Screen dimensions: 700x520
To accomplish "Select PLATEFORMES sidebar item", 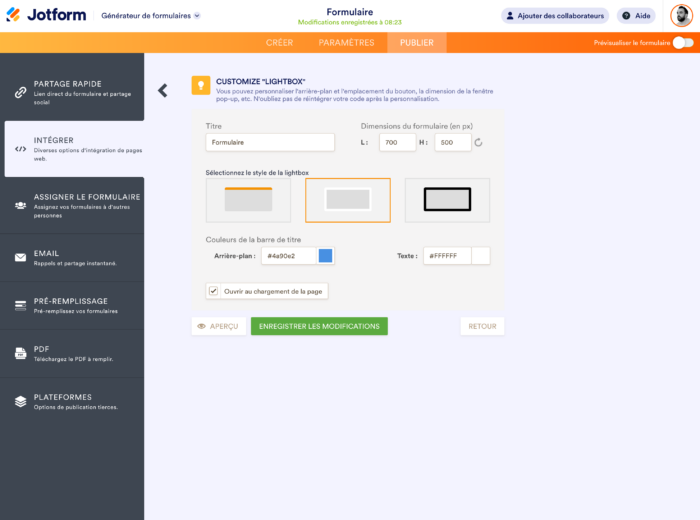I will (x=72, y=401).
